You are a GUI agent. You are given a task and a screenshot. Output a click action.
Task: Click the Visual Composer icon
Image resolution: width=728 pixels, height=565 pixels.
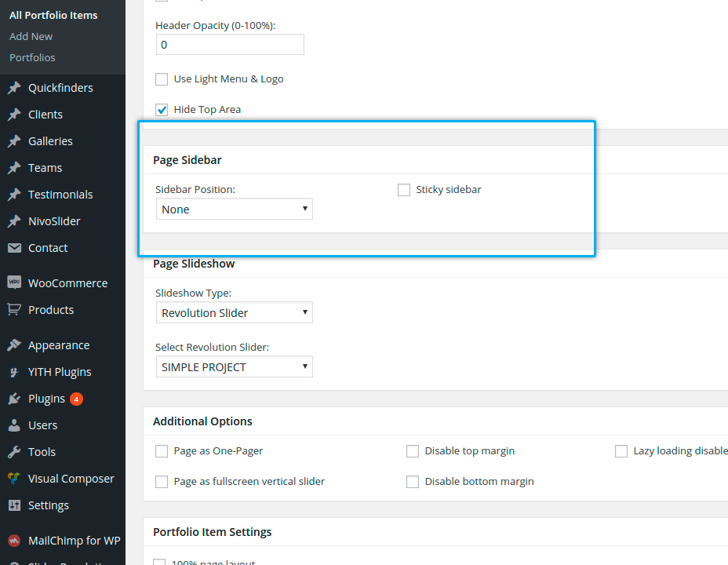(x=14, y=479)
